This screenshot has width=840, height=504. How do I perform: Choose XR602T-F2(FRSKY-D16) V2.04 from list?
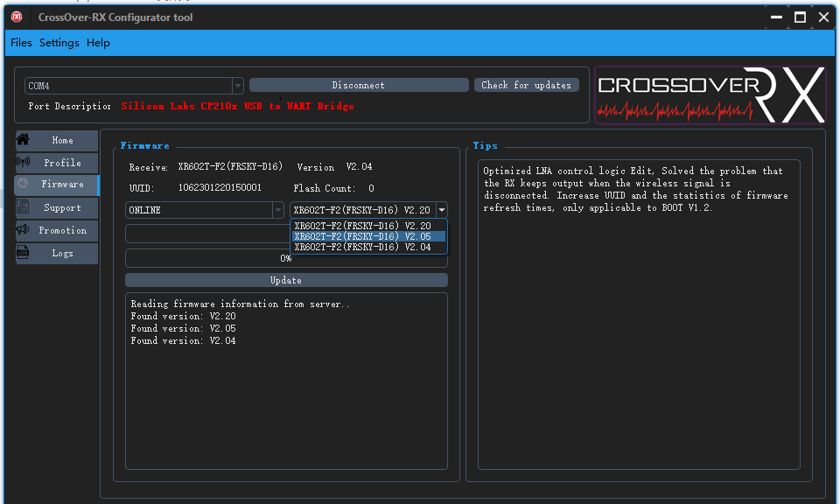[368, 247]
